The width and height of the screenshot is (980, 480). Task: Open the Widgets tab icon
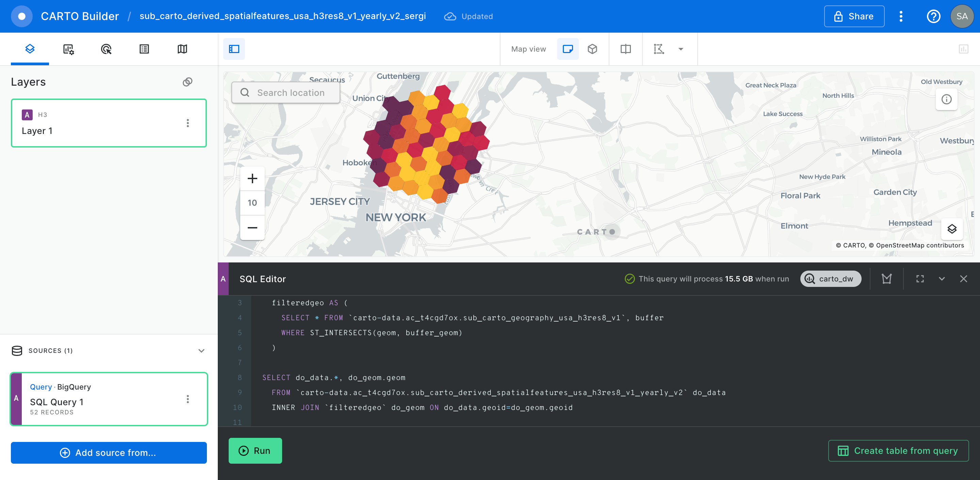(x=68, y=49)
